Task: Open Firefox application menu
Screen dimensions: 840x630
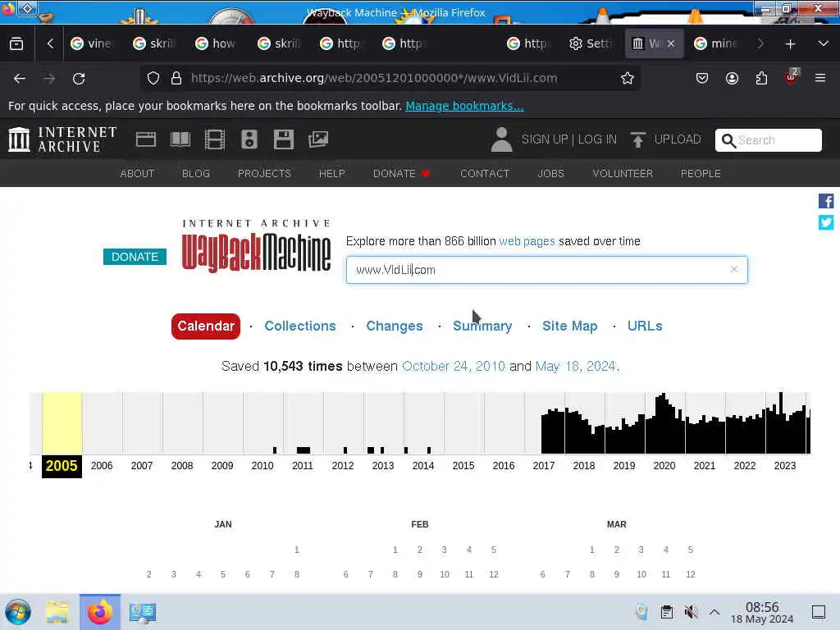Action: click(x=820, y=78)
